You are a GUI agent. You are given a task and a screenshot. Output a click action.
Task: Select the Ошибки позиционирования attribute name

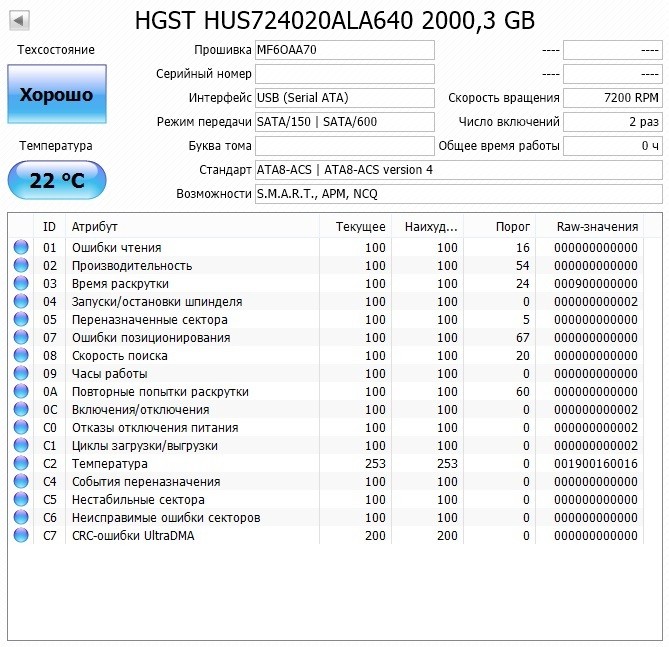[151, 338]
